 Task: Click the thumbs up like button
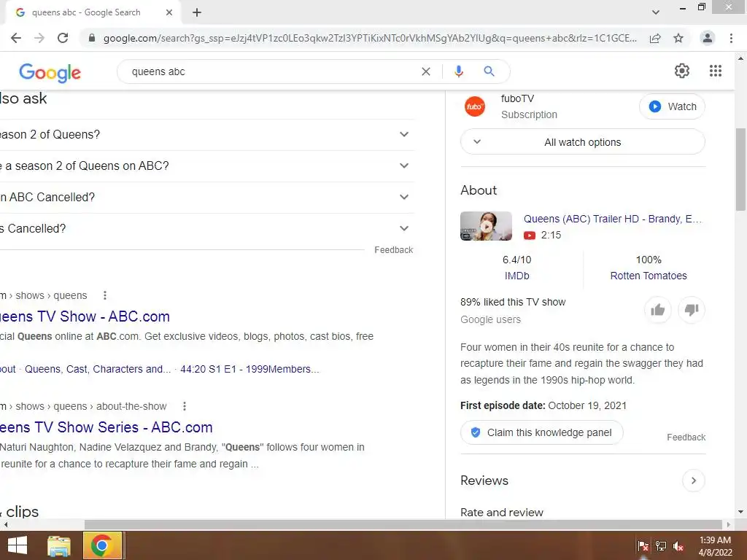click(658, 310)
